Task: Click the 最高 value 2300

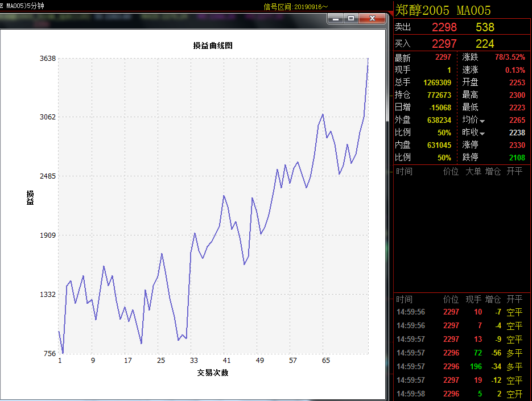Action: 517,95
